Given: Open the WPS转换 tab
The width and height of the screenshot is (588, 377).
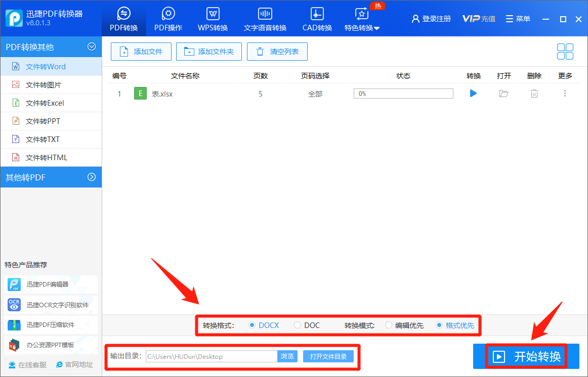Looking at the screenshot, I should coord(213,19).
